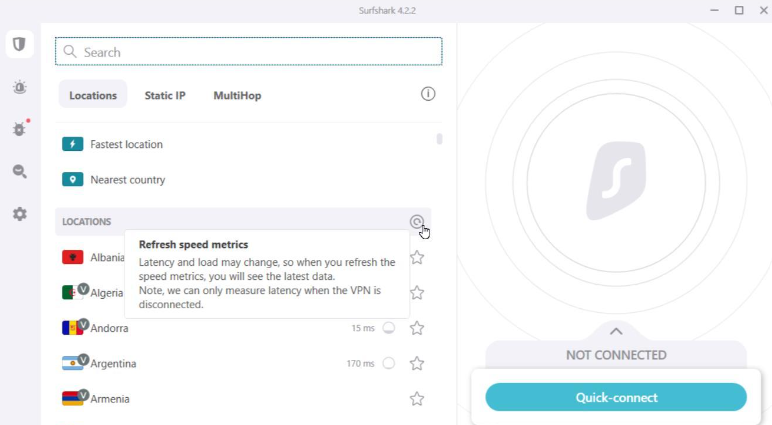Open the Antivirus bug sidebar icon
The width and height of the screenshot is (772, 425).
20,129
